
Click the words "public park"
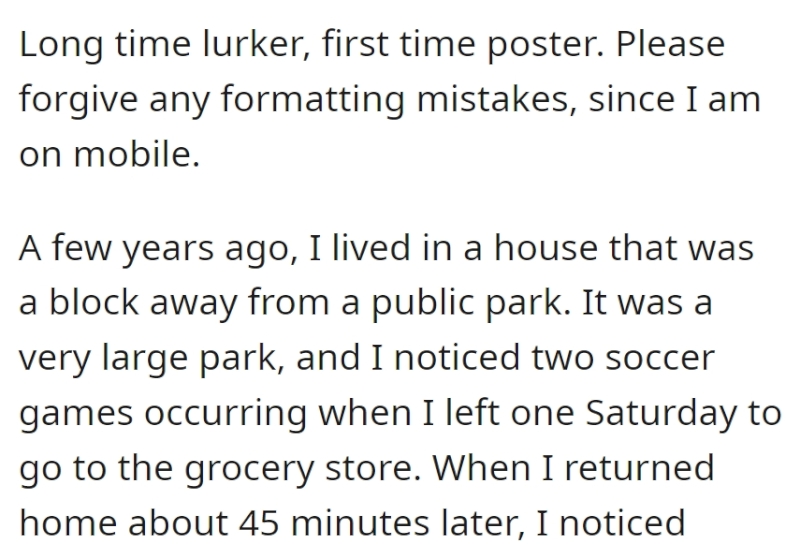pyautogui.click(x=470, y=305)
